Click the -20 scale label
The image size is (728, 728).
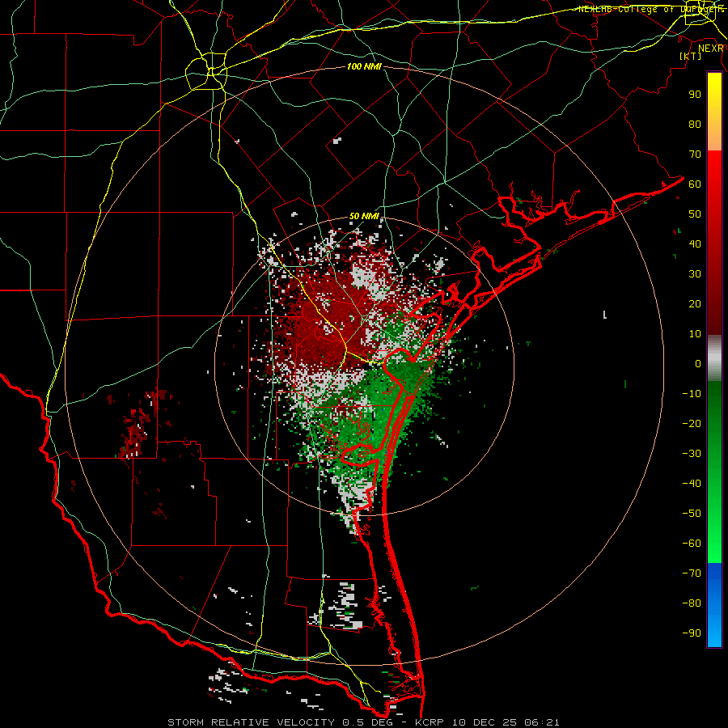pyautogui.click(x=692, y=423)
